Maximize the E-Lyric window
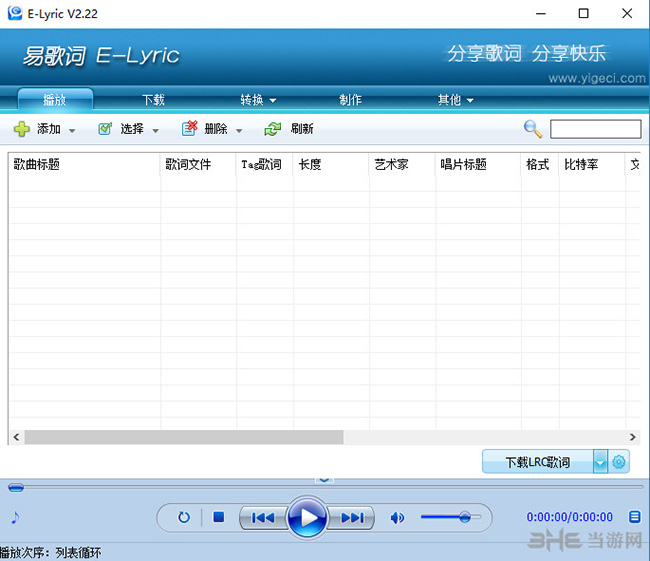The width and height of the screenshot is (650, 561). tap(583, 13)
